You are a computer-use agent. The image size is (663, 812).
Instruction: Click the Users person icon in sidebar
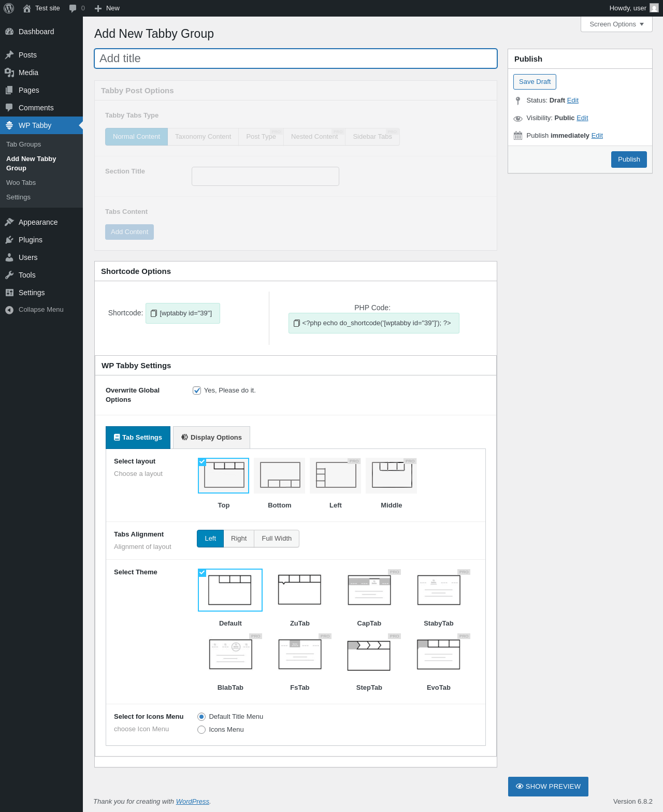[9, 257]
